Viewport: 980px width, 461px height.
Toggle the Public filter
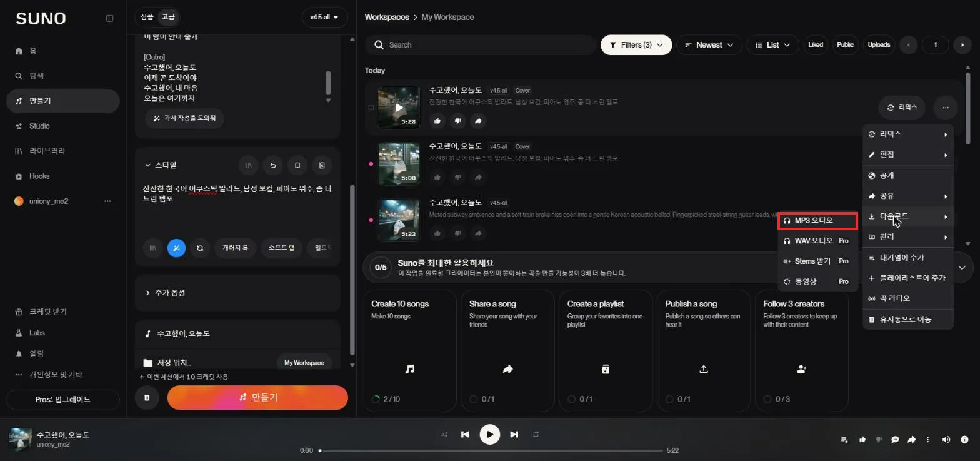(x=845, y=45)
